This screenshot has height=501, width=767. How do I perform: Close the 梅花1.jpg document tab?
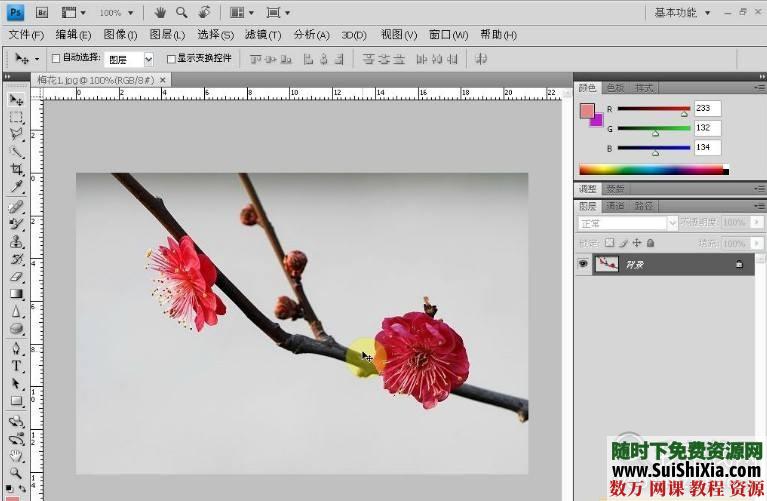tap(163, 79)
